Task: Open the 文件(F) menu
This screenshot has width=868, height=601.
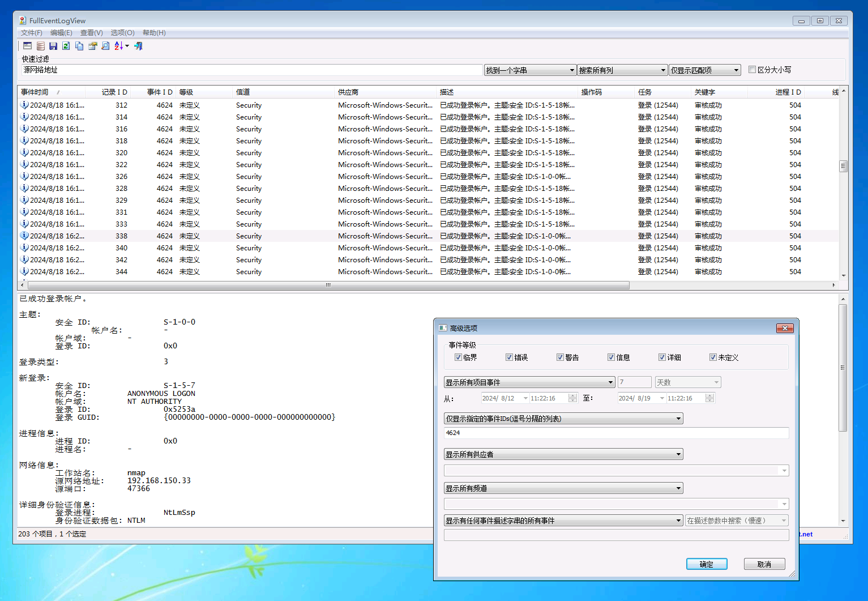Action: coord(32,33)
